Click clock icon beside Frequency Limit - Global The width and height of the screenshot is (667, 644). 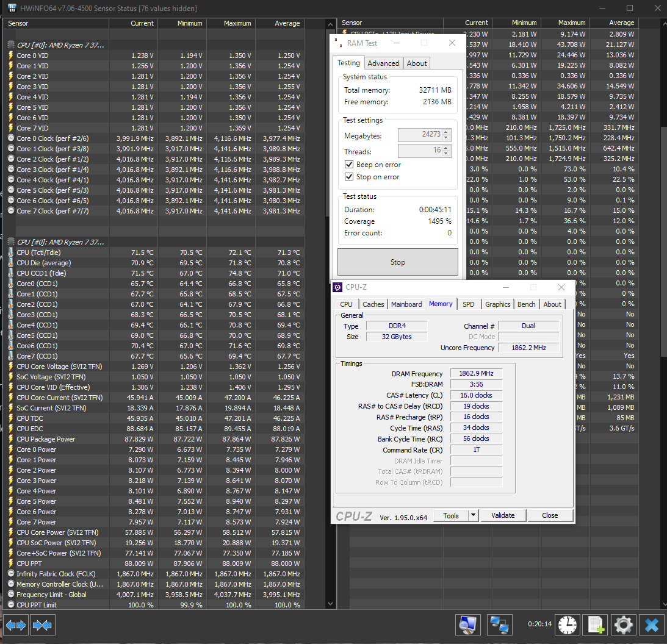point(11,595)
